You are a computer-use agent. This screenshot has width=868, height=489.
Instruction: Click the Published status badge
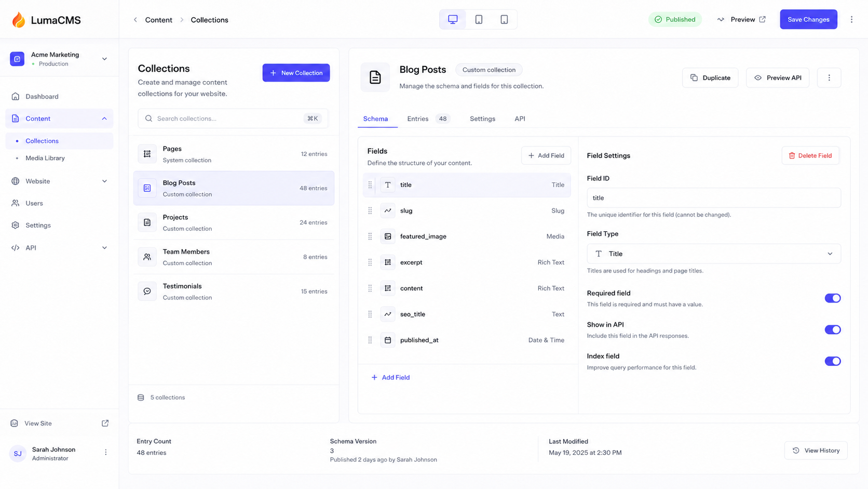pos(675,20)
